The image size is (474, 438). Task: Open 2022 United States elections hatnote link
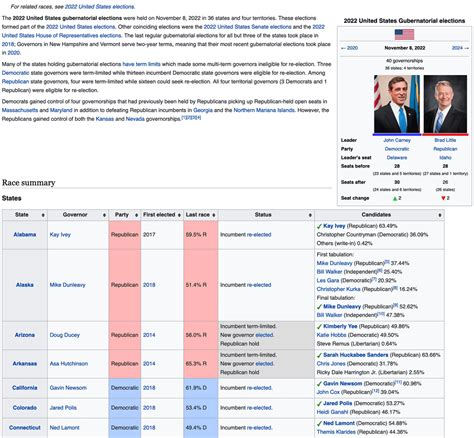99,7
